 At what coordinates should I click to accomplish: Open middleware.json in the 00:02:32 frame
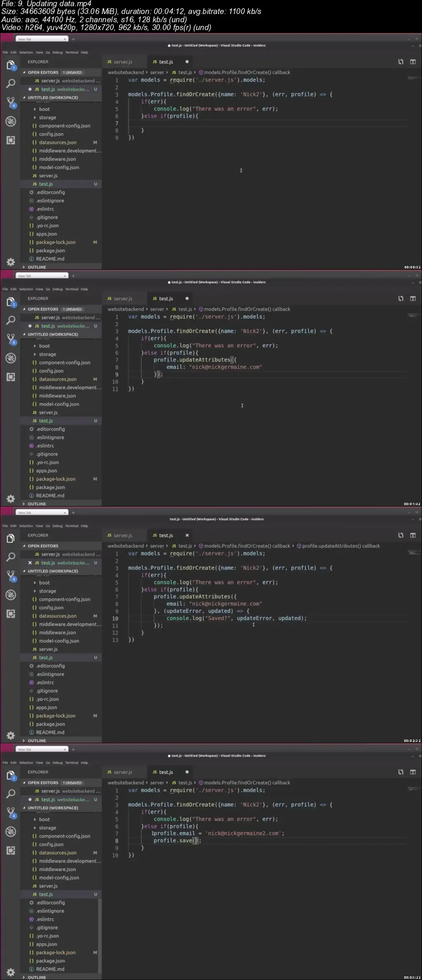57,632
